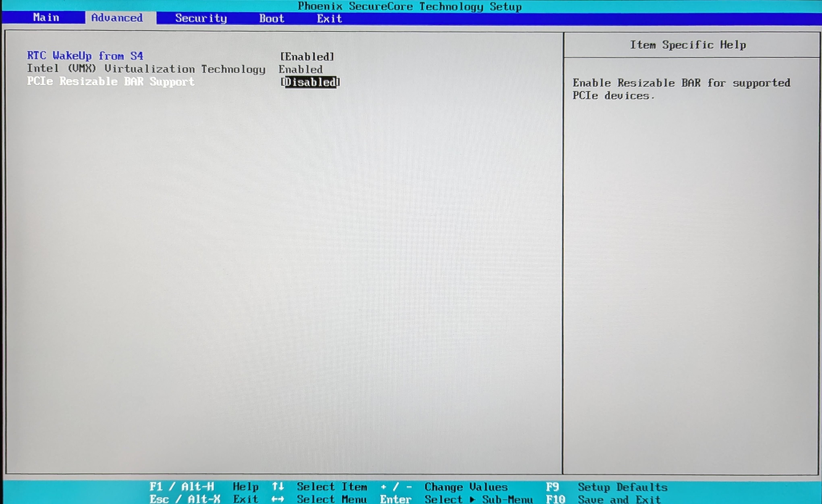Click the Virtualization Technology Enabled value

coord(301,70)
